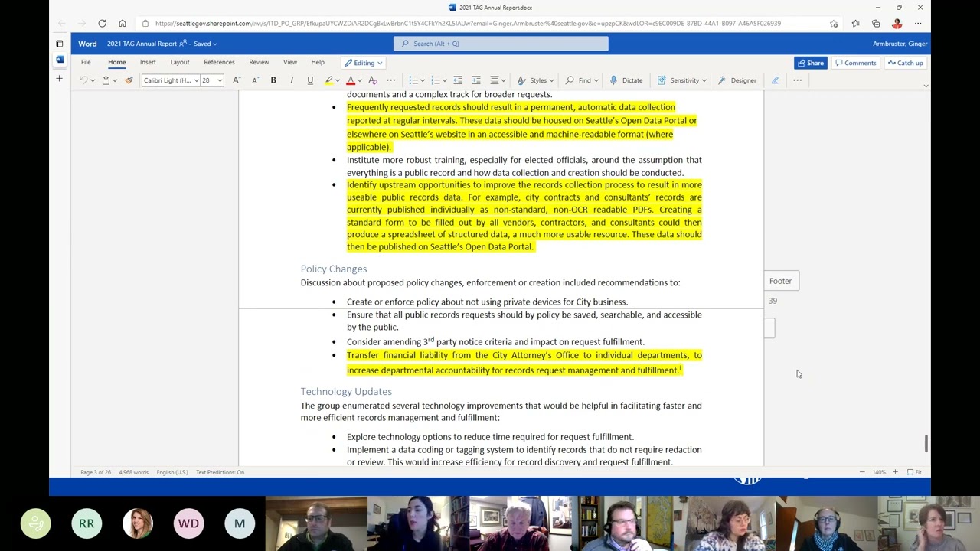Image resolution: width=980 pixels, height=551 pixels.
Task: Show more font options ellipsis
Action: [x=390, y=80]
